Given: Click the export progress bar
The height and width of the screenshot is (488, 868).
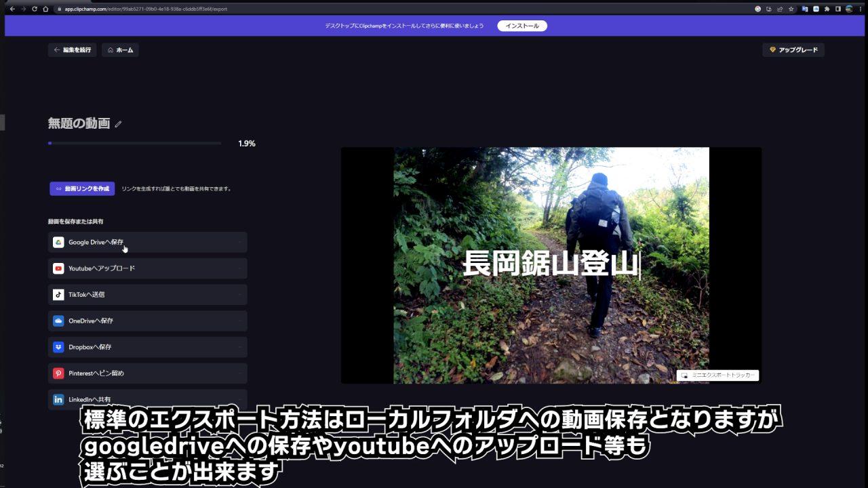Looking at the screenshot, I should point(134,144).
